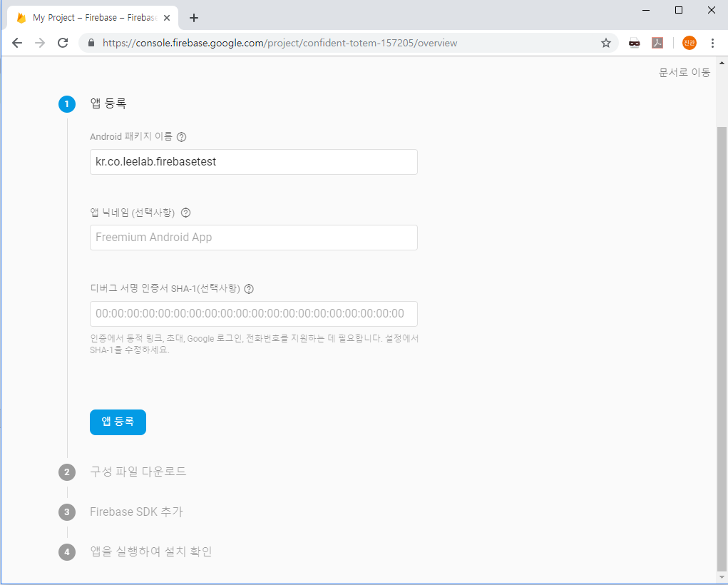Open the 문서로 이동 link
The image size is (728, 585).
684,72
